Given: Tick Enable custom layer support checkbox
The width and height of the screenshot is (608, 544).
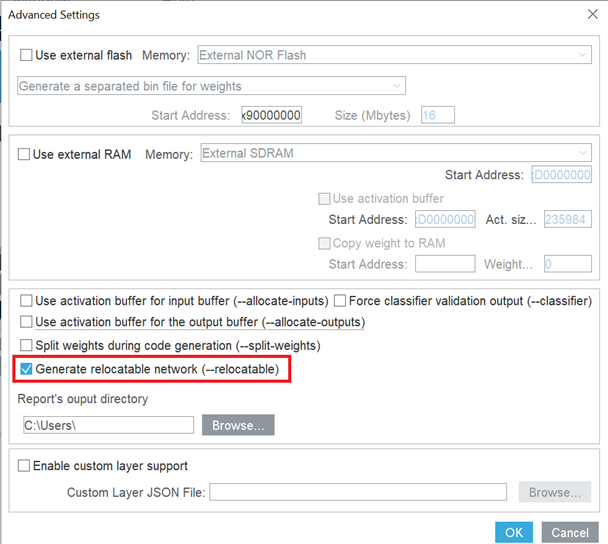Looking at the screenshot, I should pos(24,465).
